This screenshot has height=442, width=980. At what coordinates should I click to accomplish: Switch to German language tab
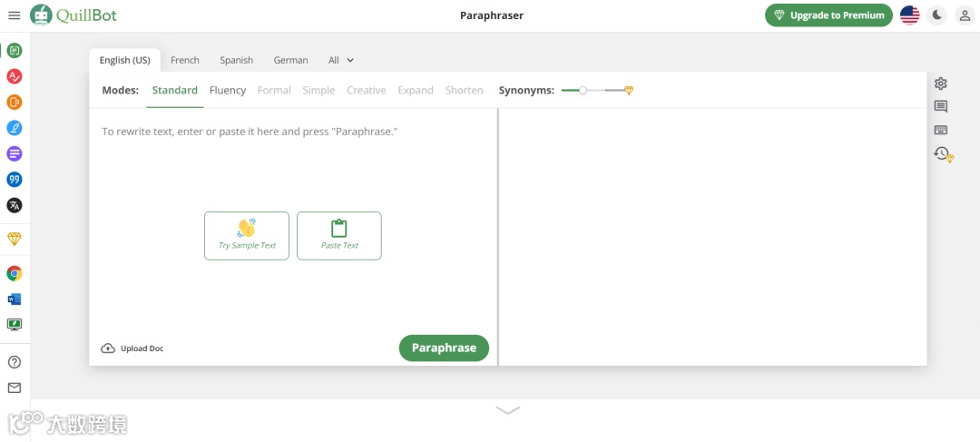290,60
